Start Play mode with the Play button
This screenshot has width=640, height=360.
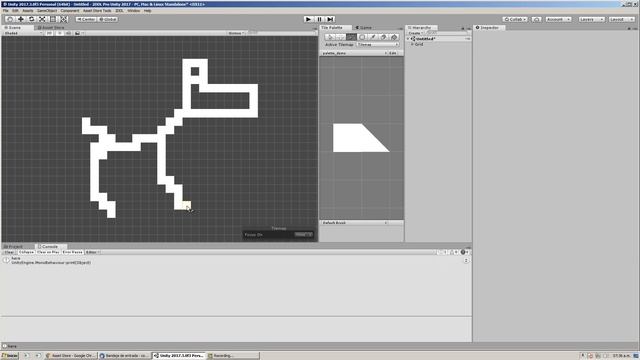[x=309, y=19]
